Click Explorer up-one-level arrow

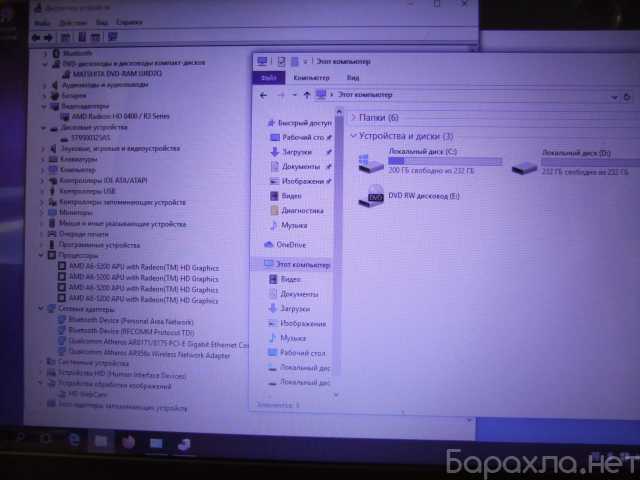coord(307,95)
